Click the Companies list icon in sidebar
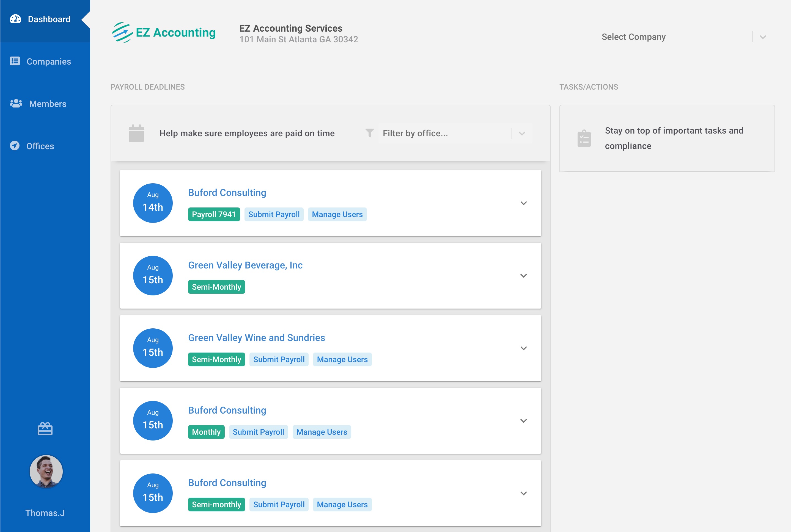 click(x=15, y=61)
